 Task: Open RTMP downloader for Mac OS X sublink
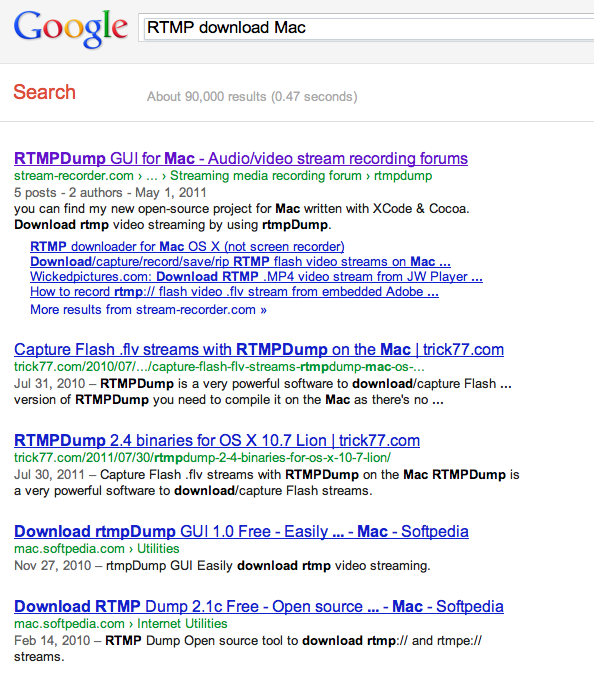[187, 247]
